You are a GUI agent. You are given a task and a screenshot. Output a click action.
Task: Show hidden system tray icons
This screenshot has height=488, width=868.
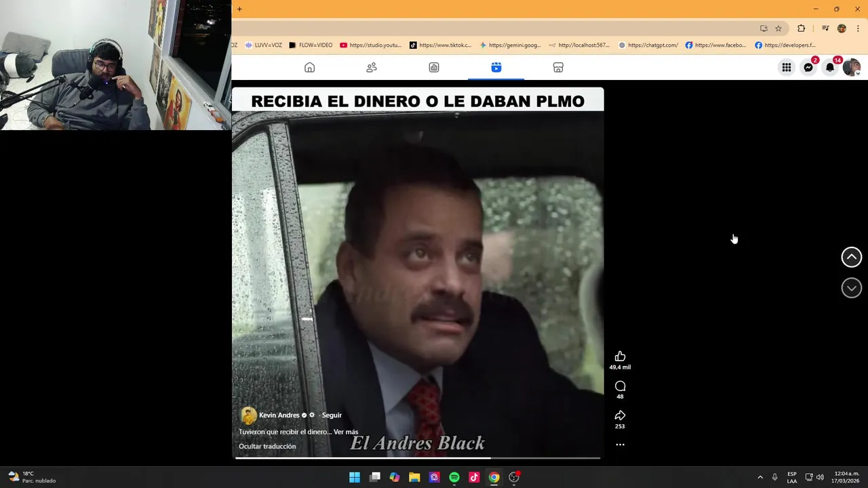tap(760, 477)
